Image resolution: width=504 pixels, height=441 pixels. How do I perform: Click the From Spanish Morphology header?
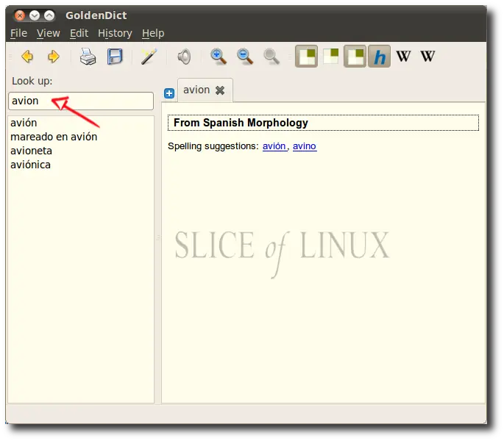(x=323, y=123)
